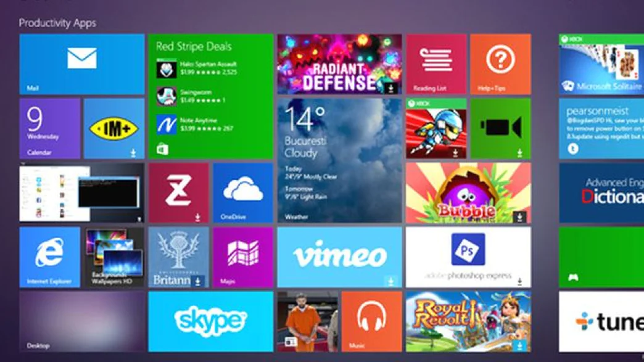This screenshot has height=362, width=644.
Task: Select the Note Anytime deal entry
Action: (195, 125)
